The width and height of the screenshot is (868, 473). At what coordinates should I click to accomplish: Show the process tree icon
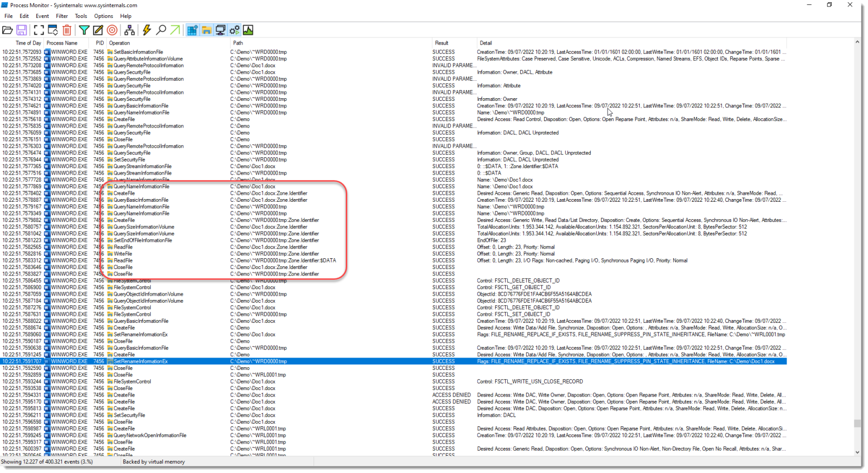click(130, 30)
